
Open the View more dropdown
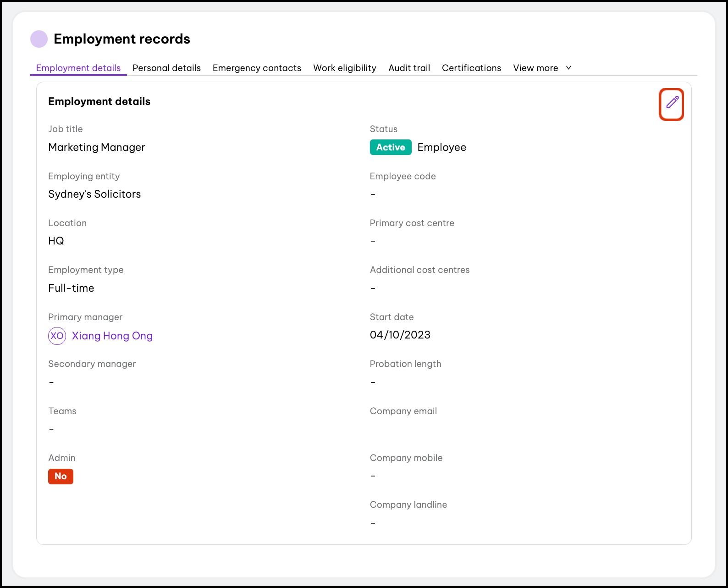pos(535,68)
